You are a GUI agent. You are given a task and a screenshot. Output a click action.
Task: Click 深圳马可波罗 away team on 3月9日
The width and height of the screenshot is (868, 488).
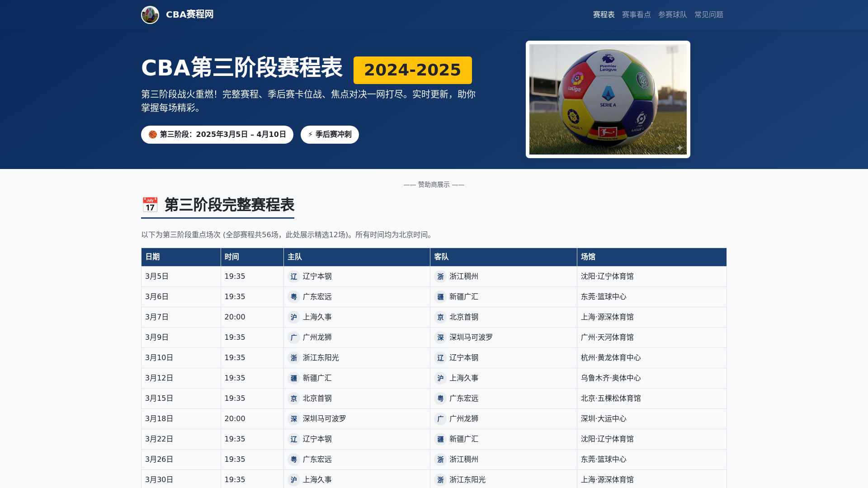point(471,338)
